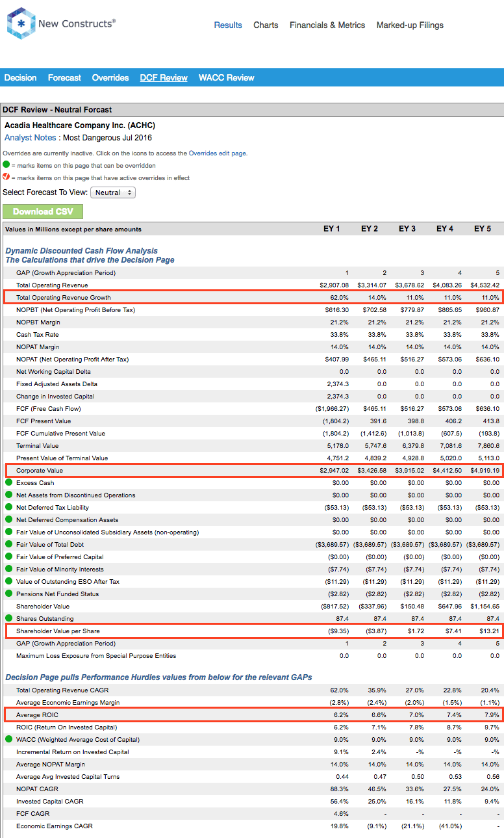Screen dimensions: 504x838
Task: Click the $2,907.08 revenue value
Action: tap(334, 285)
